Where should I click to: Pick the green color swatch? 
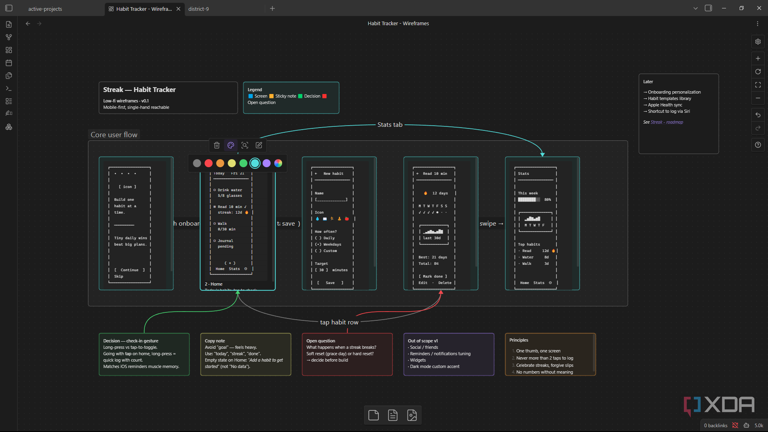(243, 163)
